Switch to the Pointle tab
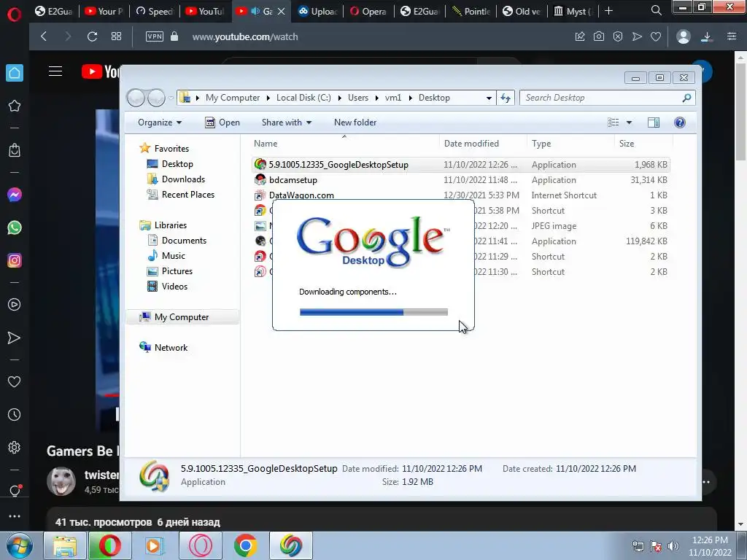Screen dimensions: 747x560 (471, 11)
